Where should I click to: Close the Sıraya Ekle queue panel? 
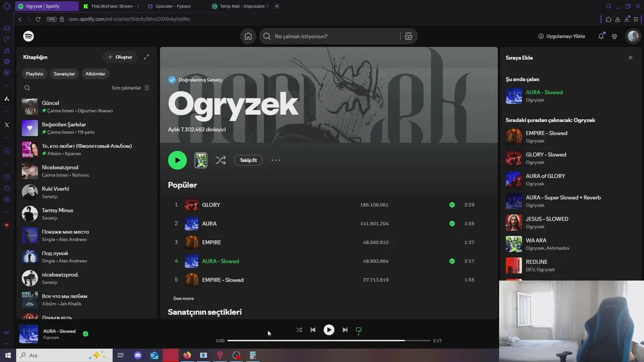click(x=630, y=58)
